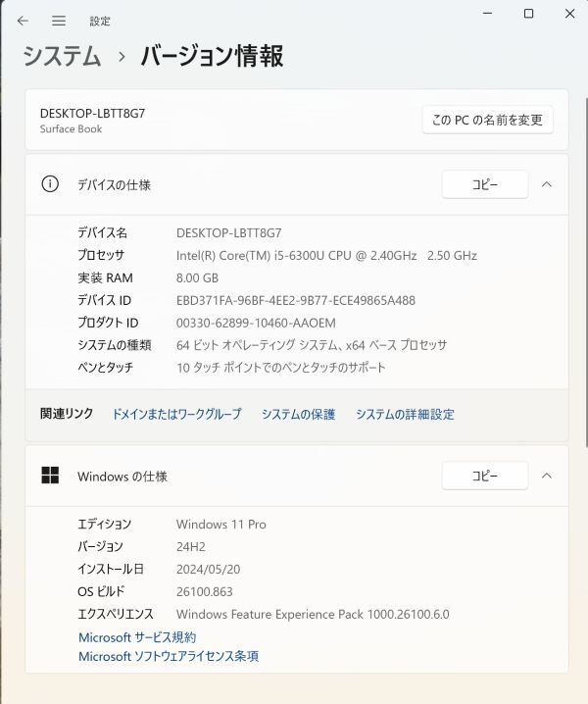
Task: Click the info icon beside デバイスの仕様
Action: [x=50, y=184]
